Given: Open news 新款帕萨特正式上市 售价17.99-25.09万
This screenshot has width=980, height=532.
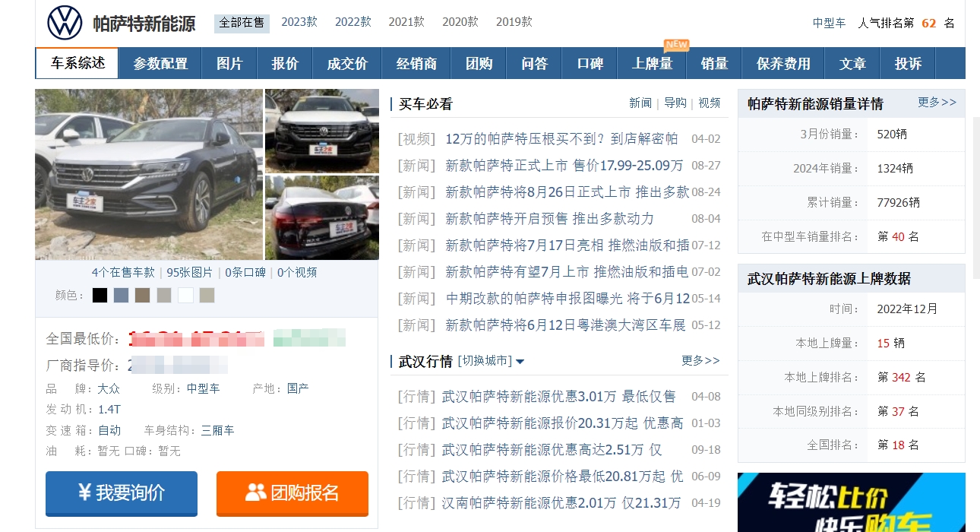Looking at the screenshot, I should [x=564, y=165].
